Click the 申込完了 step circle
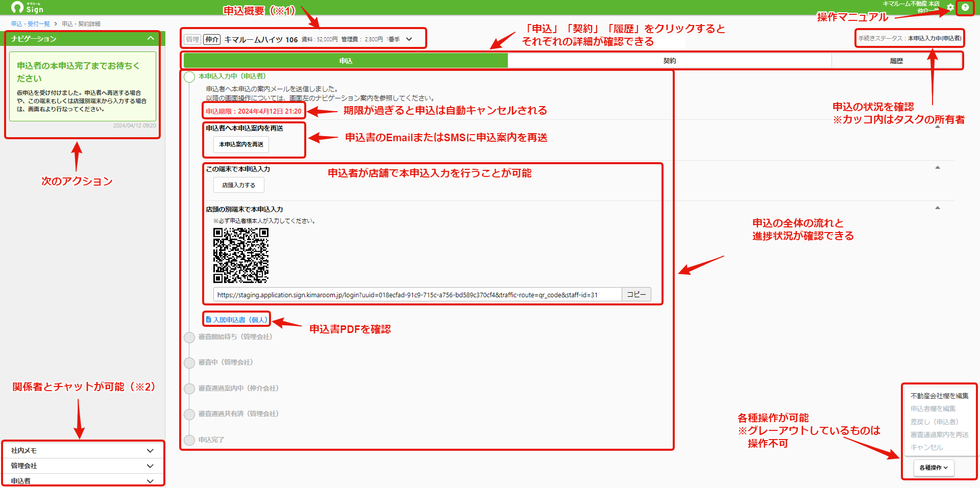This screenshot has height=488, width=980. pyautogui.click(x=189, y=440)
